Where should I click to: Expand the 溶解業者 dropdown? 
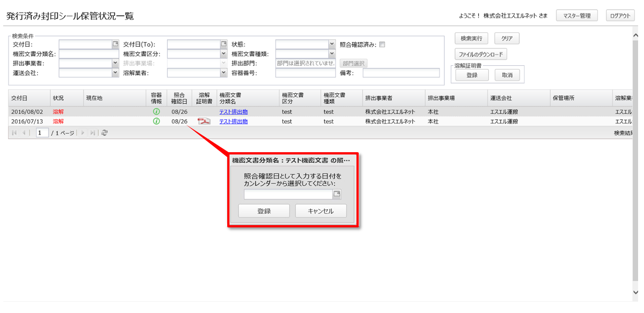pyautogui.click(x=223, y=72)
